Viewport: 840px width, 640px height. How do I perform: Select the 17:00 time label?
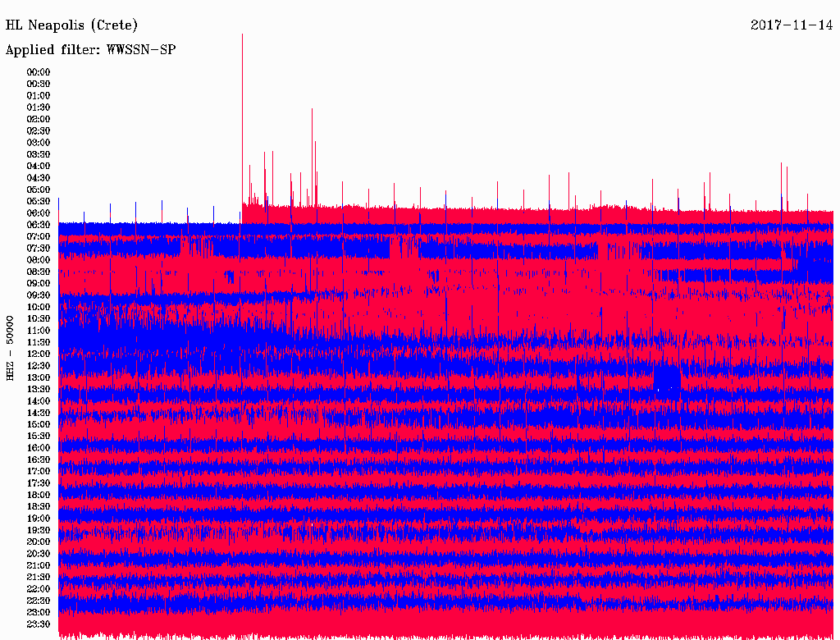(39, 472)
